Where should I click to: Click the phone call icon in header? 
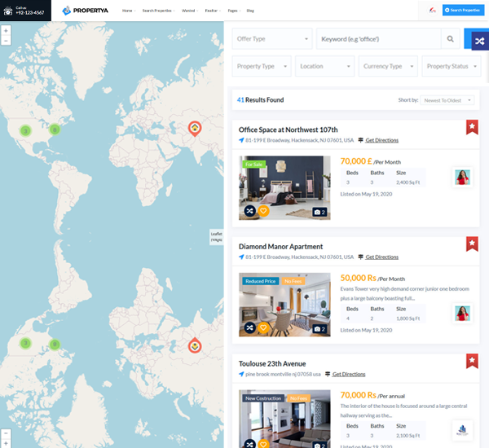click(x=8, y=11)
